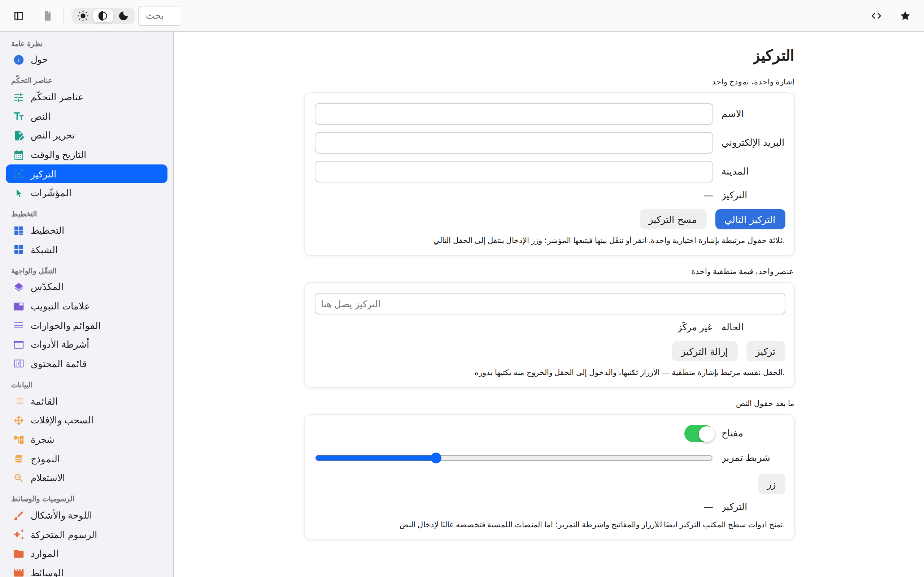Click the document page icon in toolbar
The height and width of the screenshot is (577, 924).
click(x=48, y=16)
